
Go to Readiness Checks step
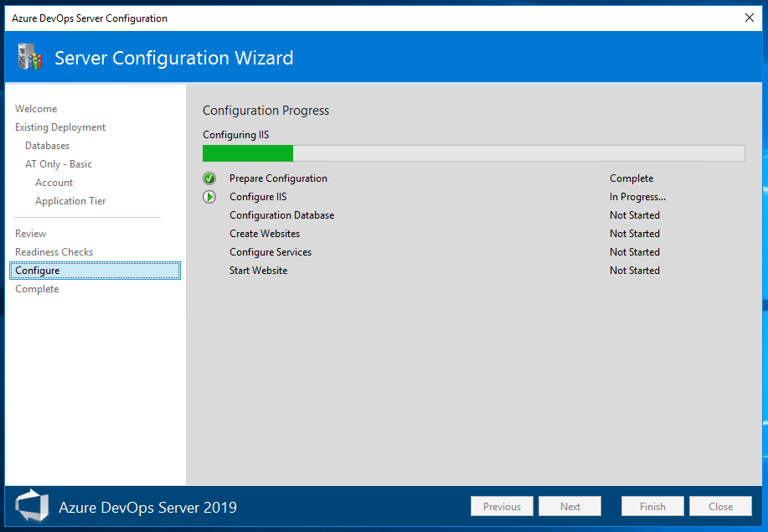tap(54, 252)
